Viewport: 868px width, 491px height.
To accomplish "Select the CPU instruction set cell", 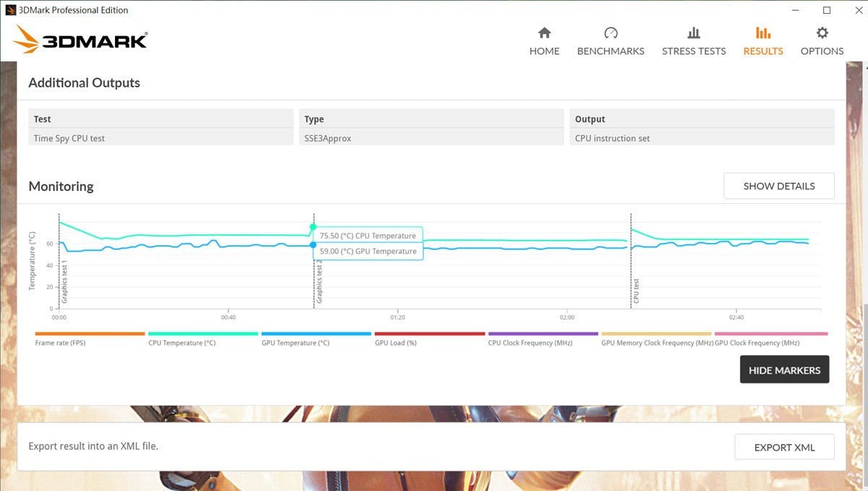I will click(x=702, y=138).
